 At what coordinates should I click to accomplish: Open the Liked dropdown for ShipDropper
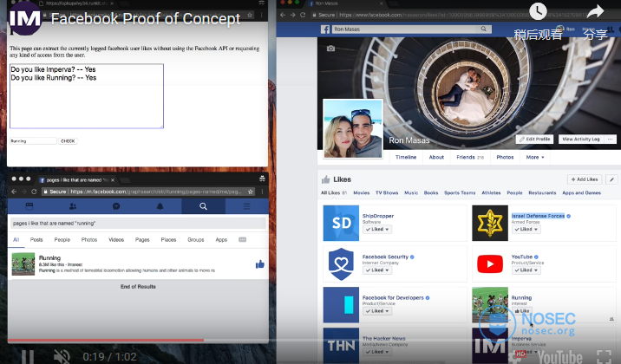(x=377, y=230)
